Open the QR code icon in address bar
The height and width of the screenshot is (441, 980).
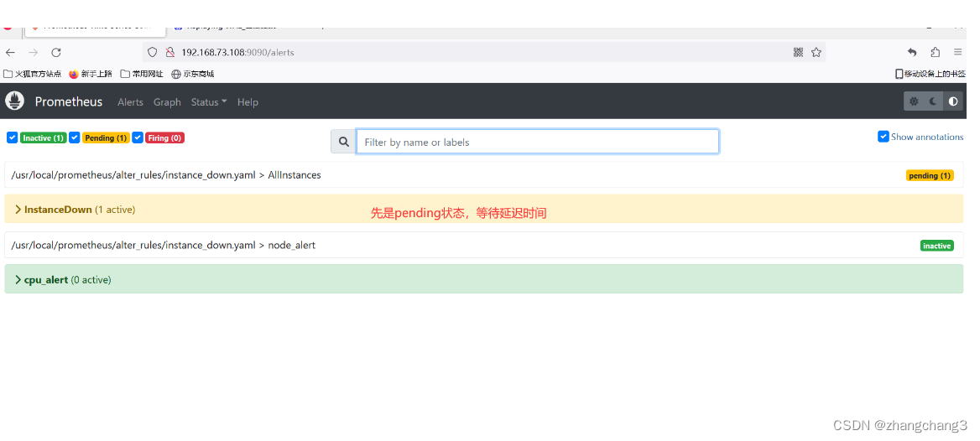[798, 53]
